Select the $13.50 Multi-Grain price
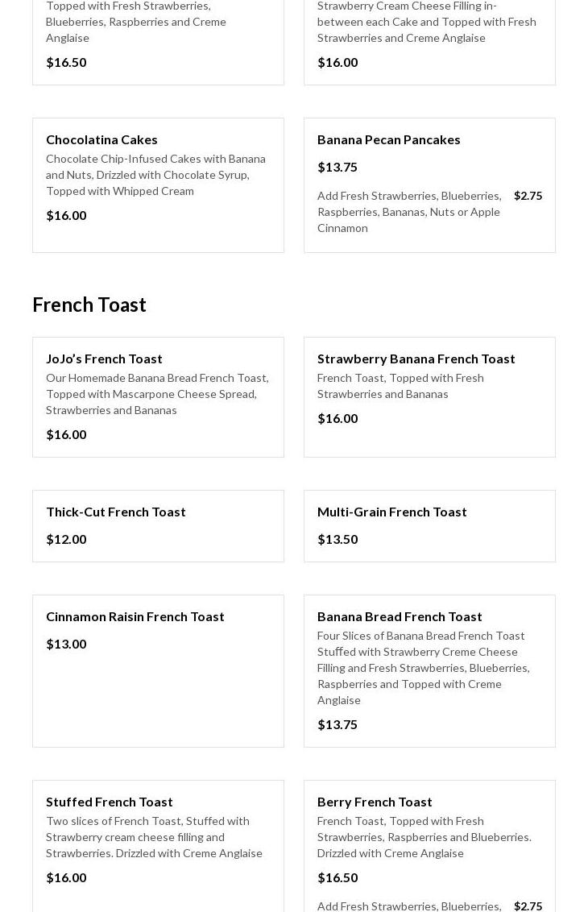 tap(337, 539)
